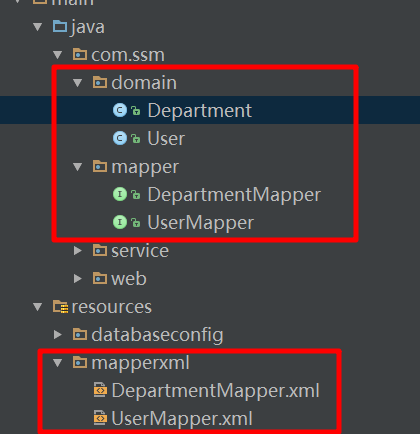Click the UserMapper interface icon

pyautogui.click(x=120, y=222)
